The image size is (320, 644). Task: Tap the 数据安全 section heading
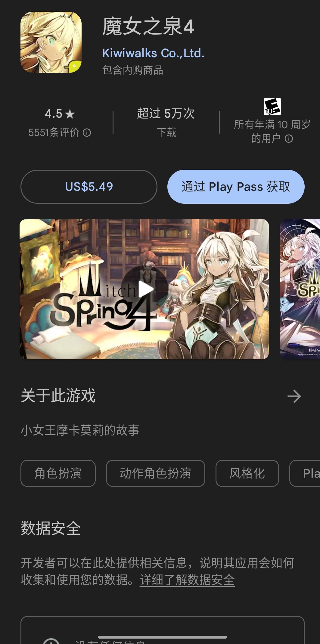click(x=51, y=528)
